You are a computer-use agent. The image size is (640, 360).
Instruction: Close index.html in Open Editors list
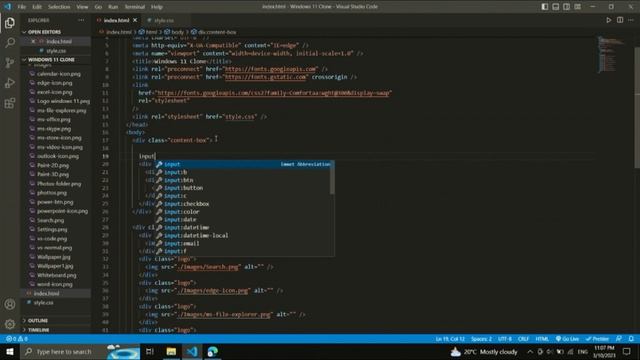(x=33, y=41)
